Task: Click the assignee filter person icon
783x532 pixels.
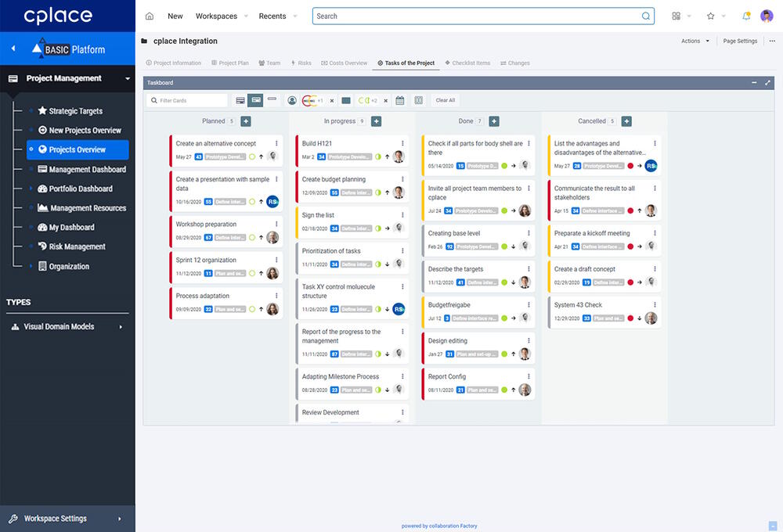Action: coord(292,100)
